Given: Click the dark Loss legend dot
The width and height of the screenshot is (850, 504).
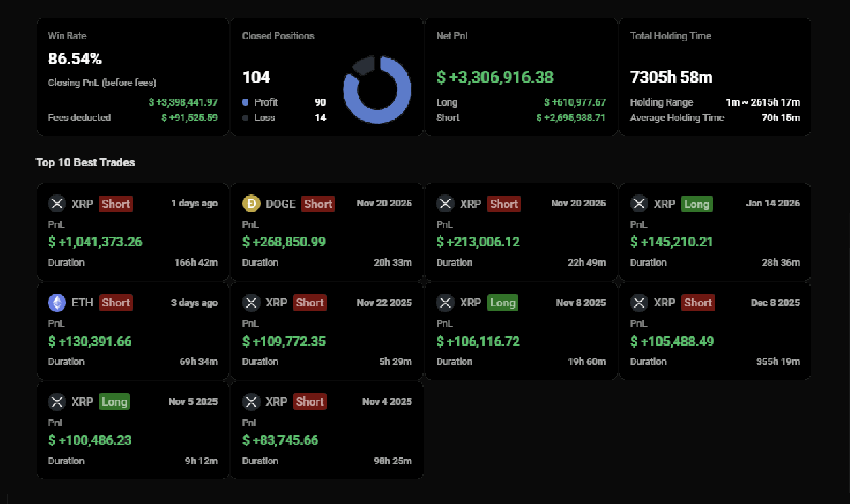Looking at the screenshot, I should click(246, 118).
